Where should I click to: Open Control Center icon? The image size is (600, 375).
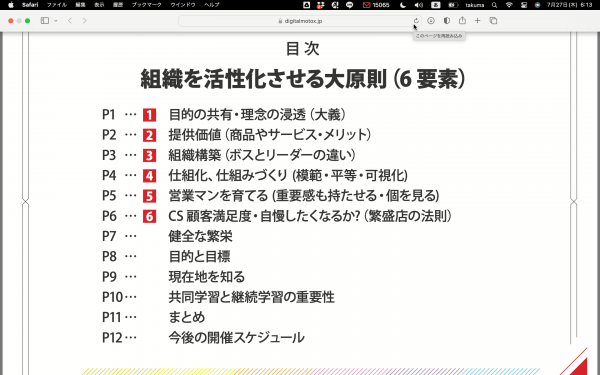tap(524, 5)
